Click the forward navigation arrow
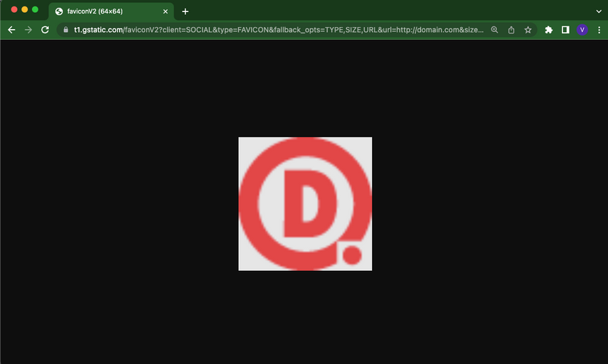 click(28, 30)
